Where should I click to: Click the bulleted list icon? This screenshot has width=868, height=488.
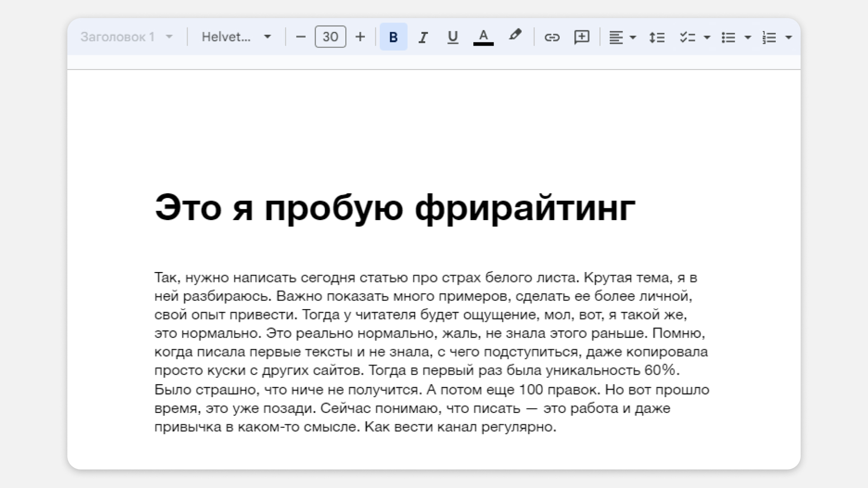pos(728,37)
